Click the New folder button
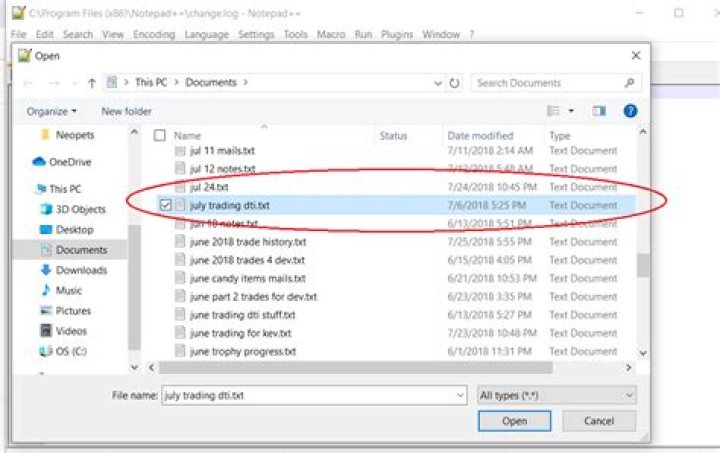 point(126,112)
